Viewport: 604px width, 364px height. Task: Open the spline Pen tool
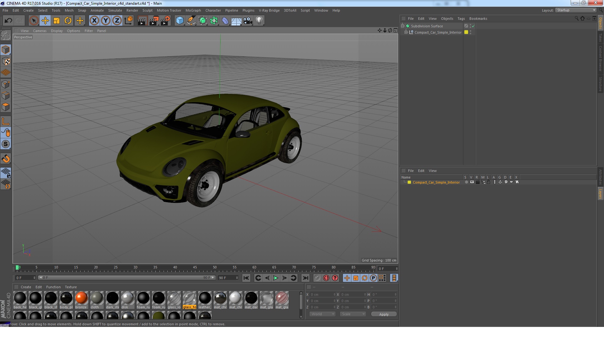pos(191,21)
